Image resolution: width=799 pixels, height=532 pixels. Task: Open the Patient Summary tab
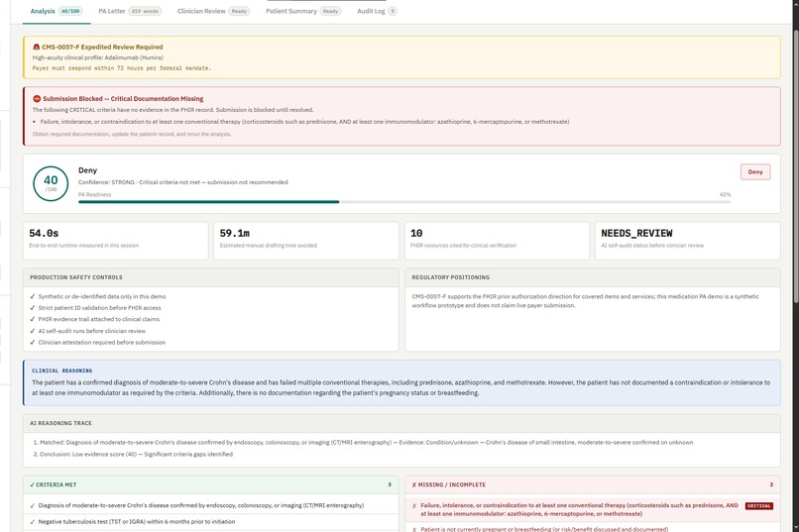303,11
